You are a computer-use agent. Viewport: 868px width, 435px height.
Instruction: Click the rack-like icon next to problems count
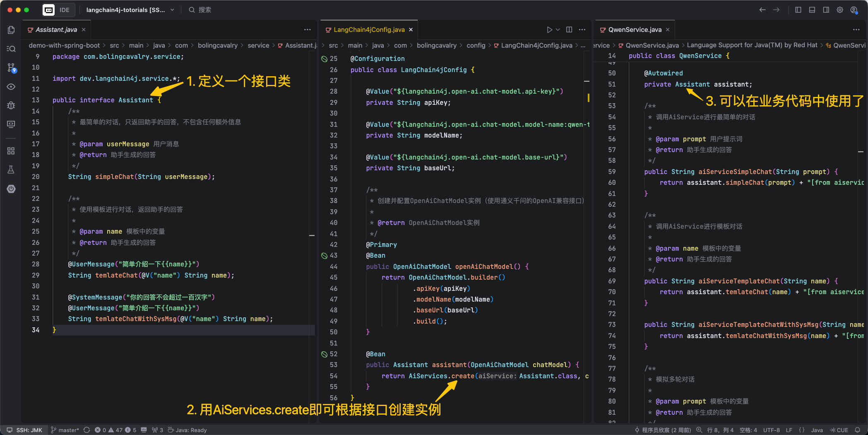144,430
